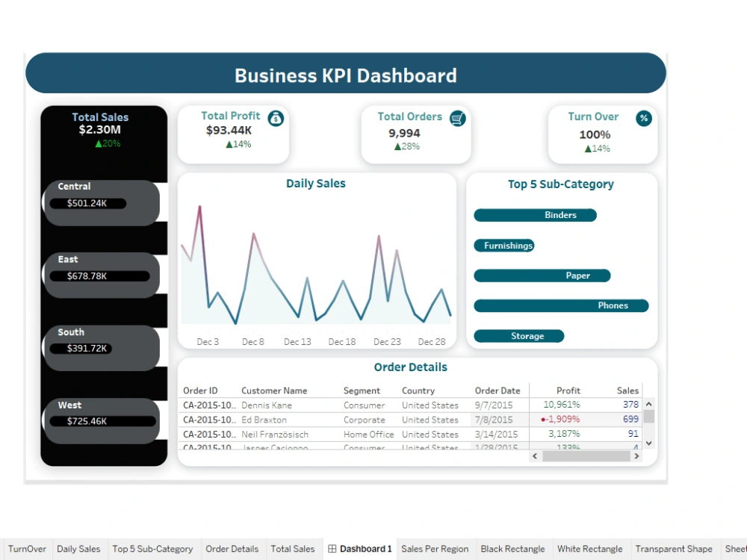Toggle the Binders sub-category filter
Screen dimensions: 747x560
tap(535, 215)
